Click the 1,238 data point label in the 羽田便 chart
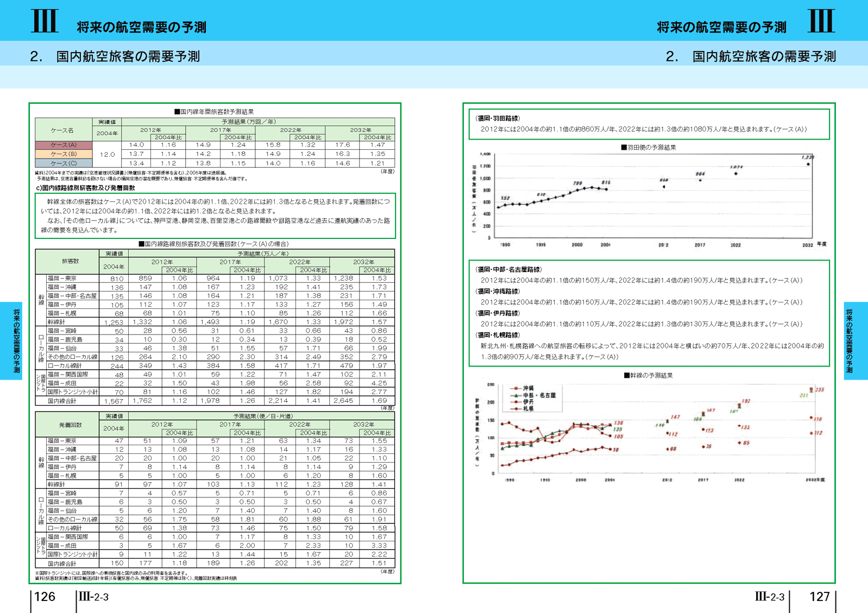Image resolution: width=868 pixels, height=613 pixels. (x=808, y=157)
